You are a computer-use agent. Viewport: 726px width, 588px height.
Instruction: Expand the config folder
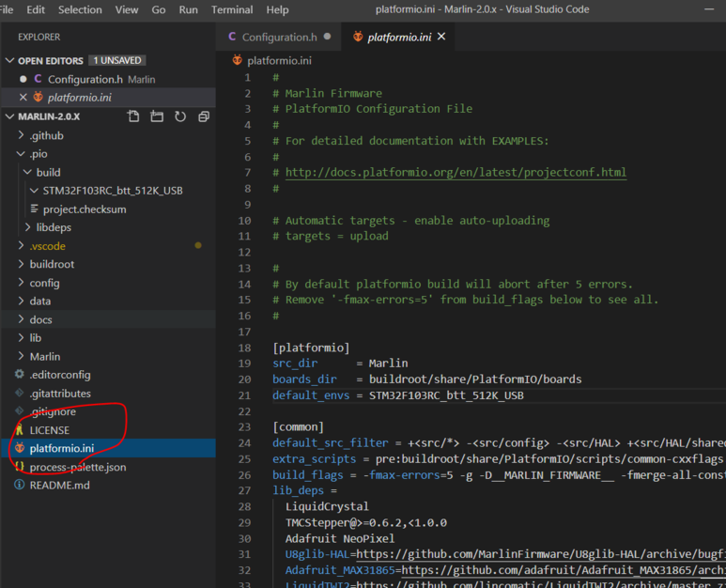coord(21,283)
